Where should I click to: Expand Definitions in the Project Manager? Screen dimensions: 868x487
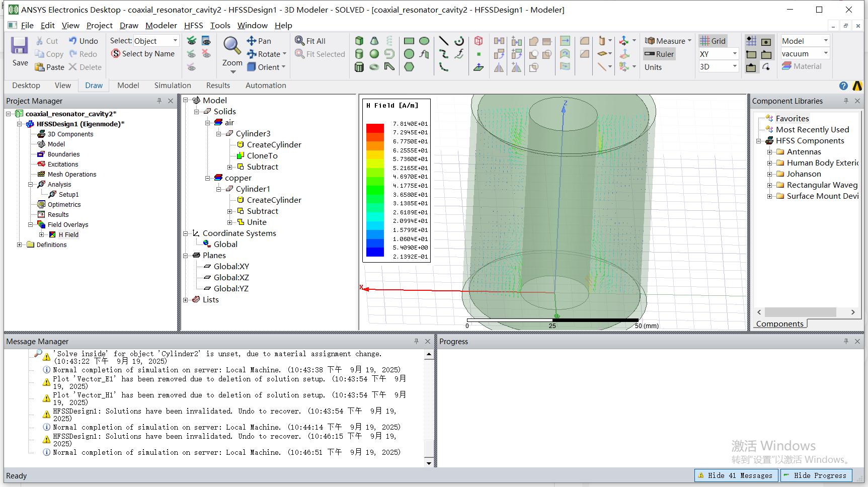pos(20,245)
